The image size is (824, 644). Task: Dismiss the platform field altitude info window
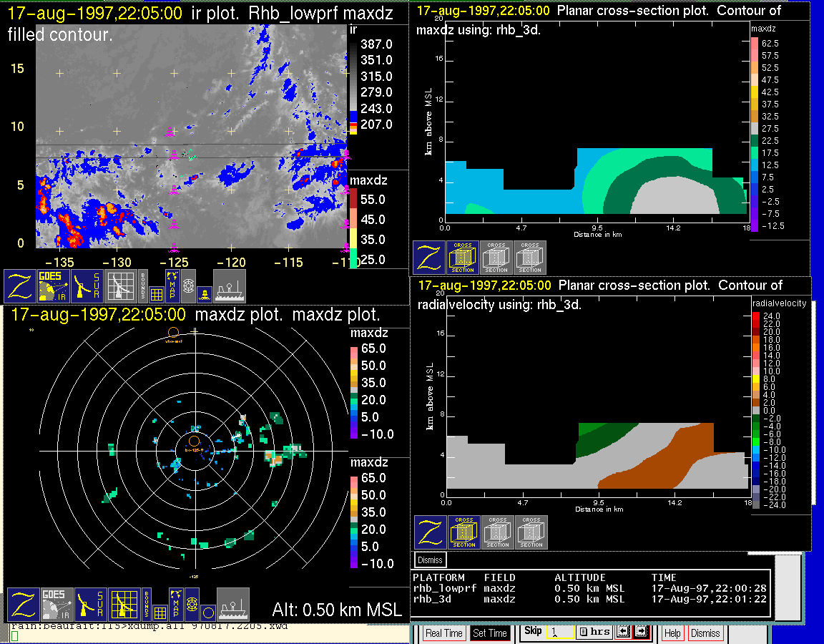pyautogui.click(x=431, y=560)
